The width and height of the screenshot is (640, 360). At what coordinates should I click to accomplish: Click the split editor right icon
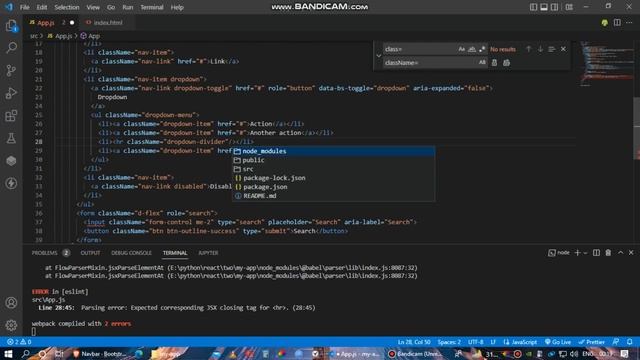617,22
